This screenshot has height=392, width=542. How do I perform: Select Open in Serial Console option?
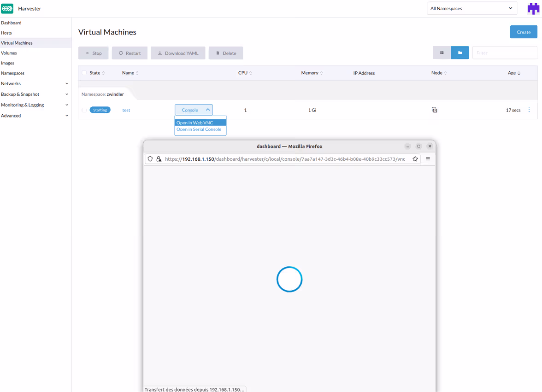(x=199, y=129)
